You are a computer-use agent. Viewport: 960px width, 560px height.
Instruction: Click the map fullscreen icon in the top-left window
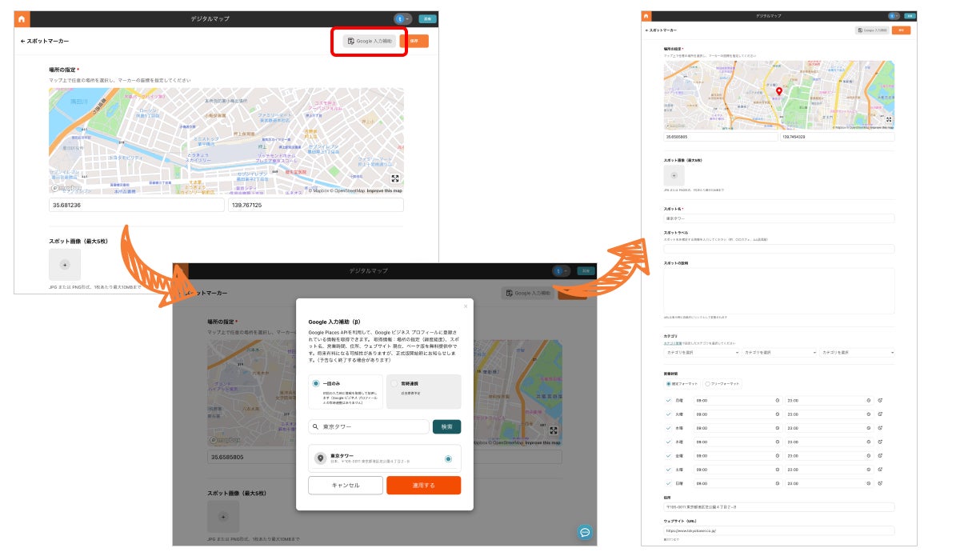click(x=395, y=179)
